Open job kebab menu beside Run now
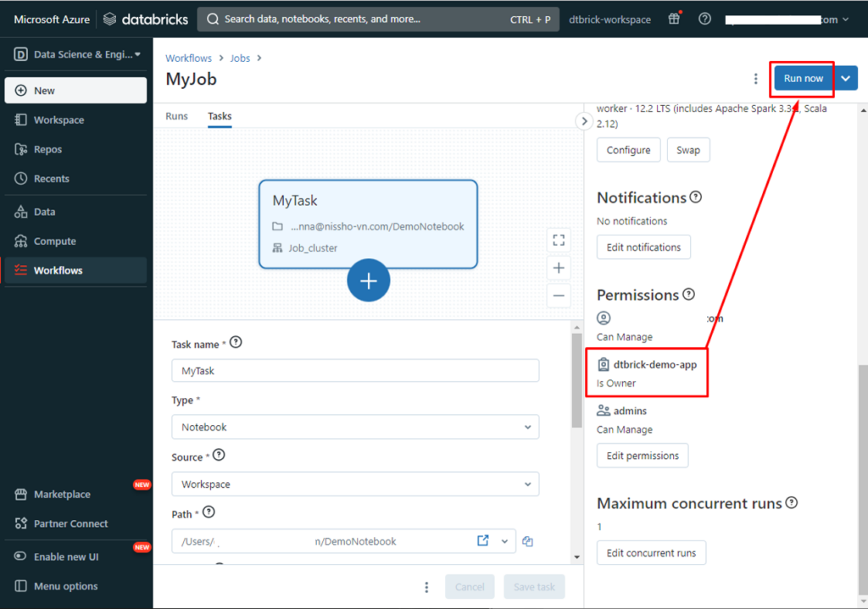Screen dimensions: 868x609 (x=755, y=79)
